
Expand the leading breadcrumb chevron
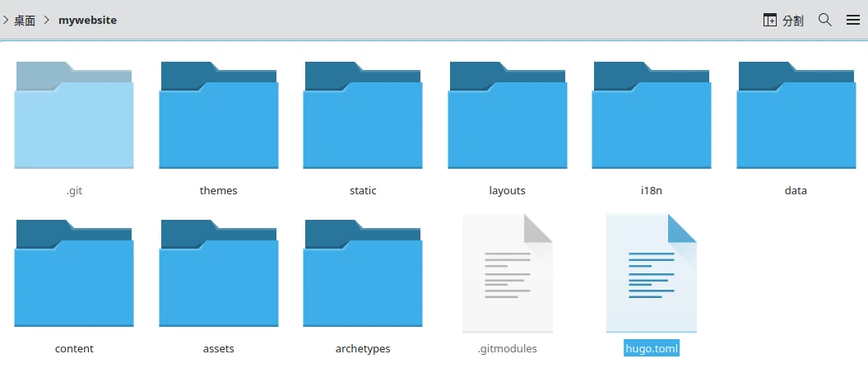click(x=6, y=20)
